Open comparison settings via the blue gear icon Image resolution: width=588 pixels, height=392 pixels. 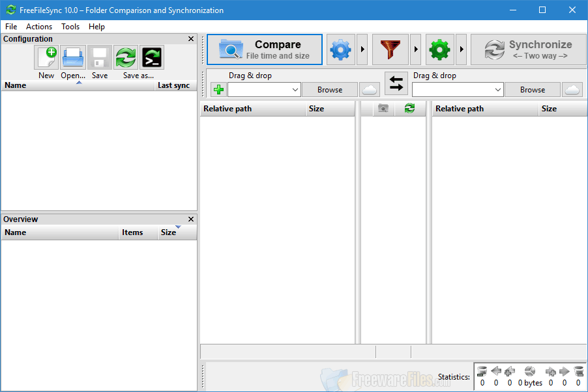[340, 49]
